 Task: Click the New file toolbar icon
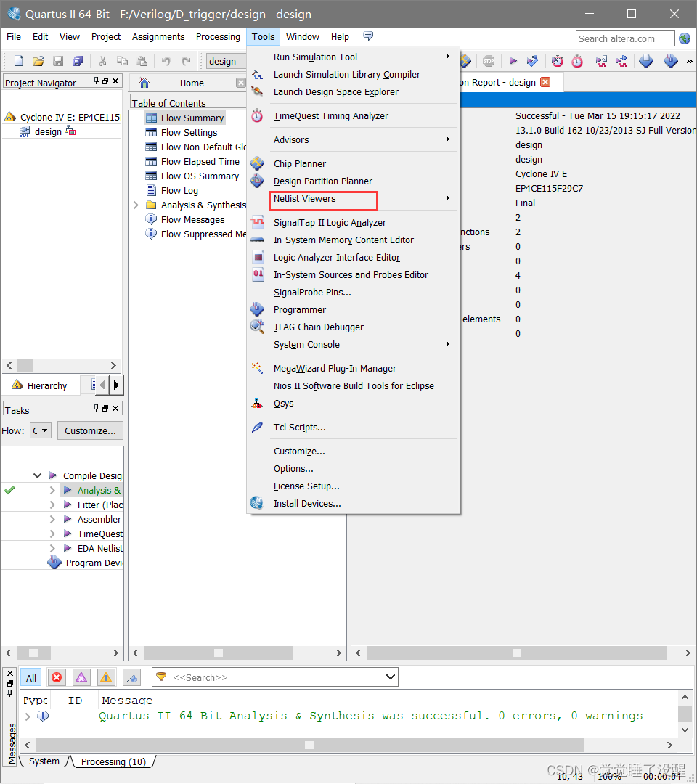tap(18, 61)
